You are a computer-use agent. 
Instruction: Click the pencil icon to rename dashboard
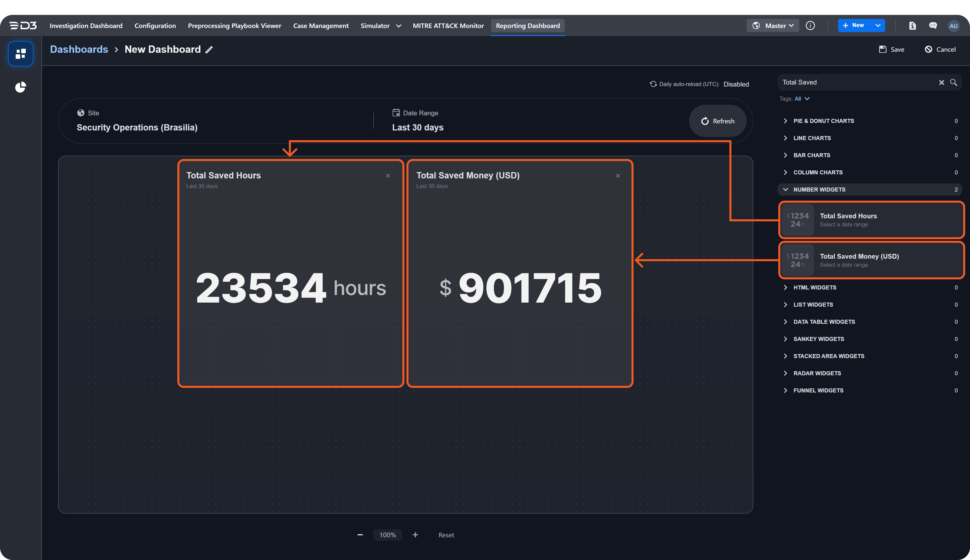209,50
